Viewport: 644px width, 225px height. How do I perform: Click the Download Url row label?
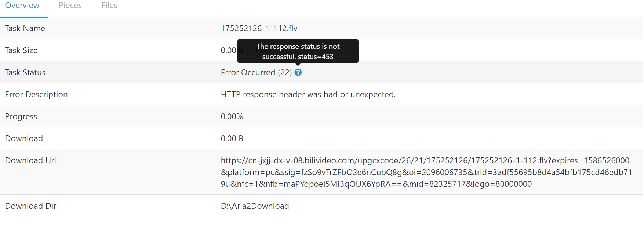(30, 160)
